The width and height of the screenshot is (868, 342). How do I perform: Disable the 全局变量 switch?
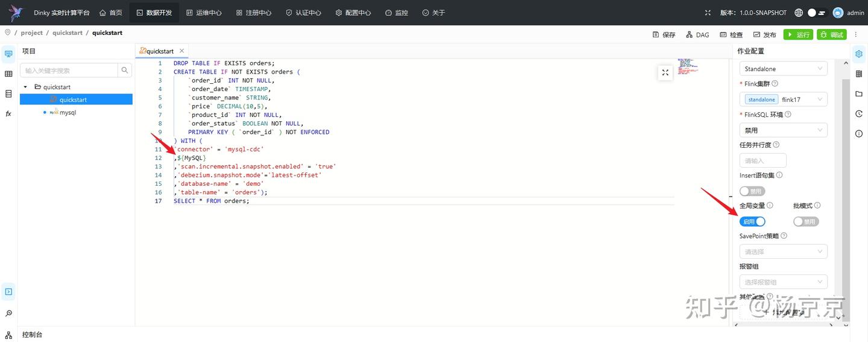[x=752, y=221]
